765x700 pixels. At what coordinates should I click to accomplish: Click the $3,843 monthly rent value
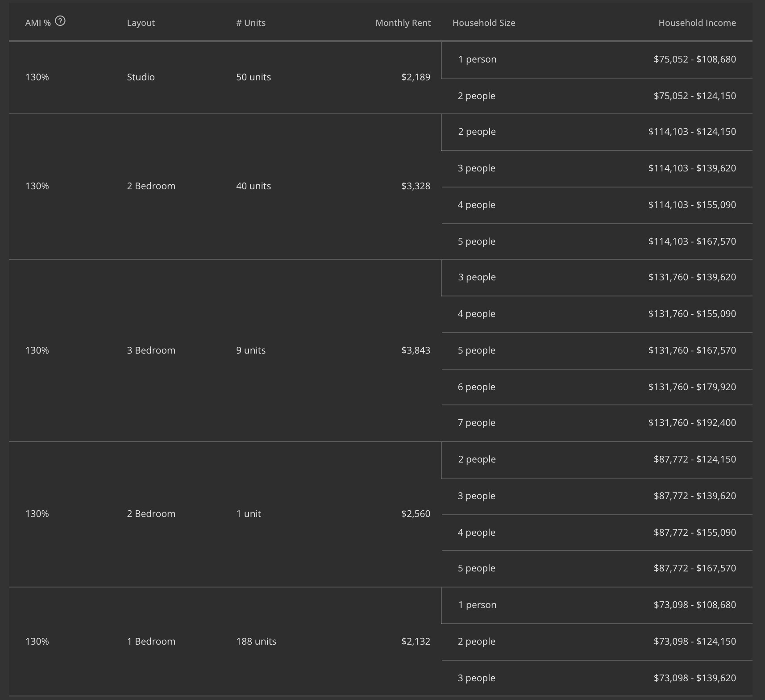point(416,350)
